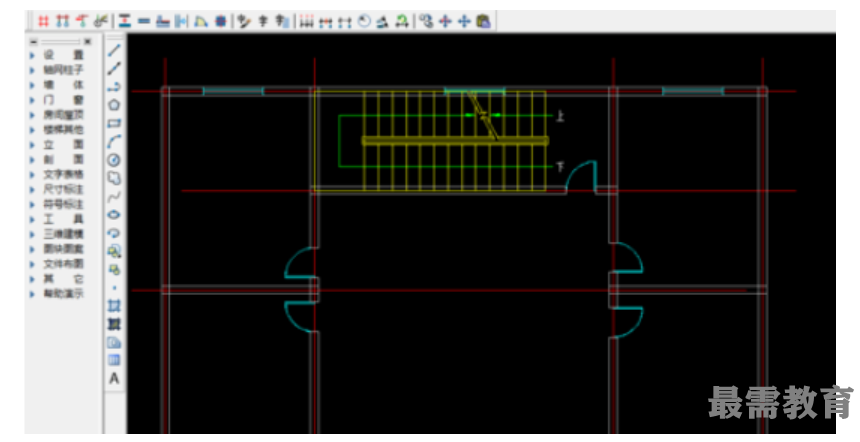Click the axis grid labeling icon with bubbles
This screenshot has height=442, width=860.
pyautogui.click(x=63, y=21)
